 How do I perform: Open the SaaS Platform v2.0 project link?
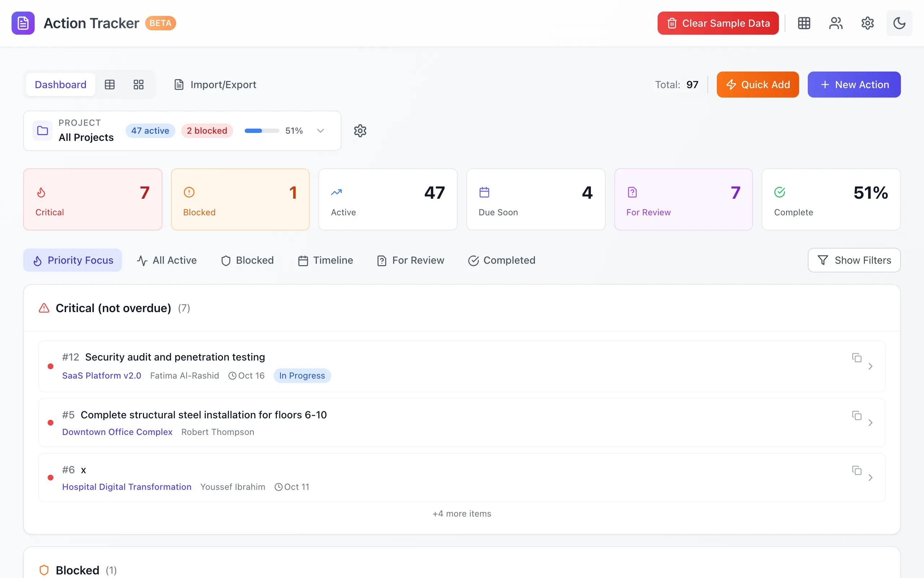(101, 376)
